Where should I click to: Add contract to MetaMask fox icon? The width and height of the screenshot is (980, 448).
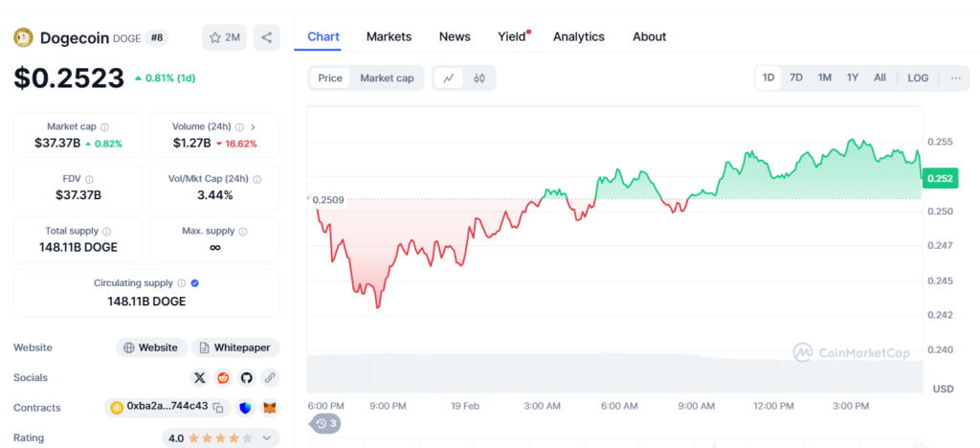[x=270, y=408]
